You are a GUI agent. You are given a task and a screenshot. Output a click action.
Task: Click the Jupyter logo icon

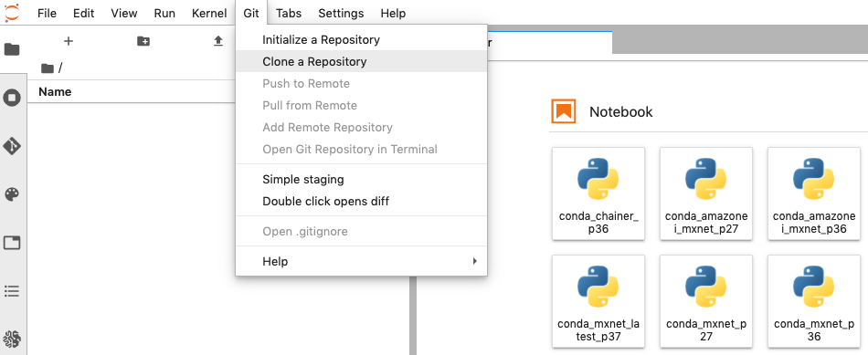(12, 13)
